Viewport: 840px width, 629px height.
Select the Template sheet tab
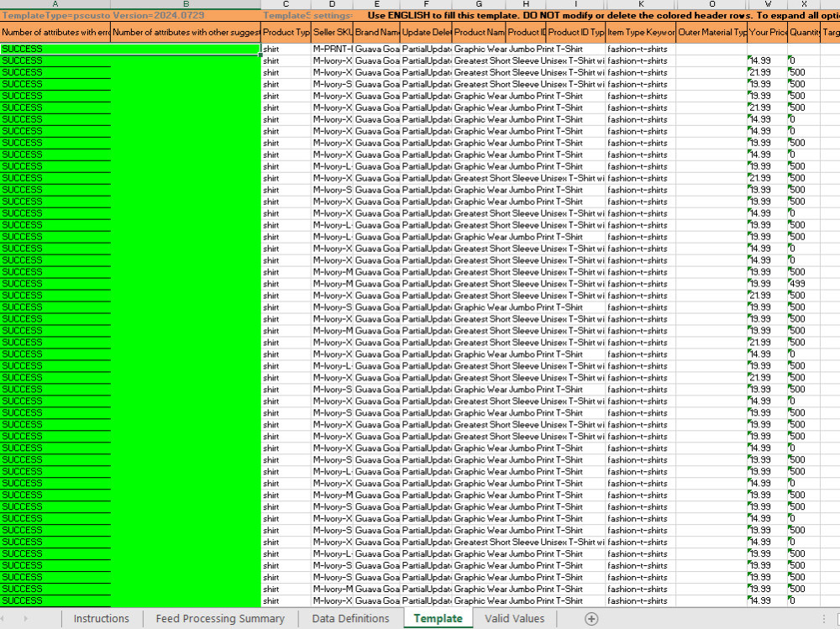[x=438, y=618]
